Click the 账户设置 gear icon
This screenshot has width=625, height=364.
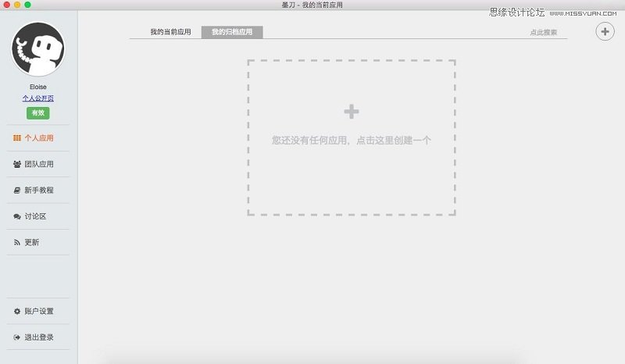tap(16, 312)
